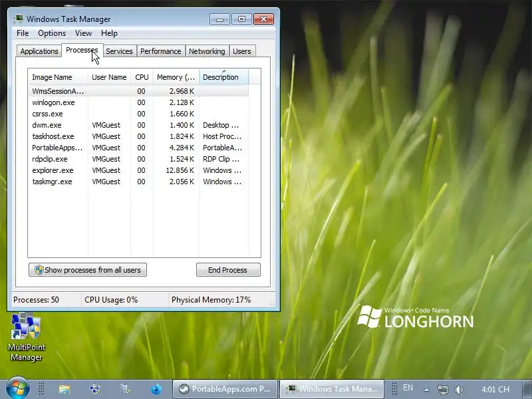Click the network status tray icon
Screen dimensions: 532x399
click(x=442, y=389)
